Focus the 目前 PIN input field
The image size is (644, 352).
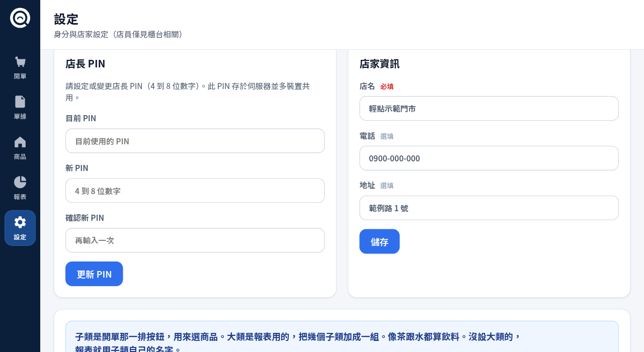[195, 141]
